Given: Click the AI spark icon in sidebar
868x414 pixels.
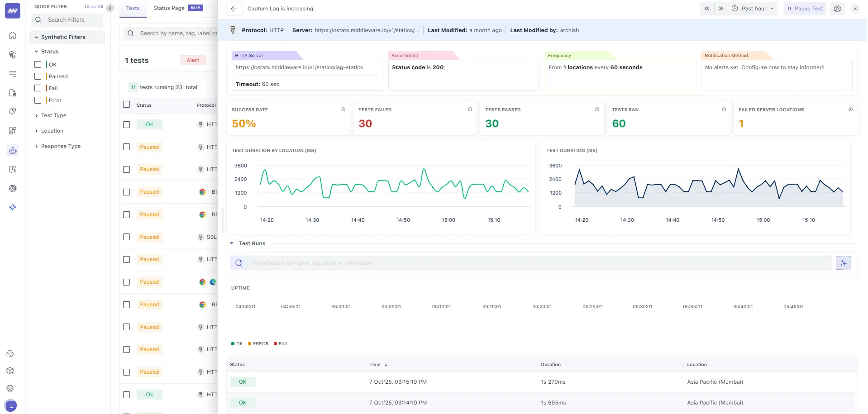Looking at the screenshot, I should [13, 207].
